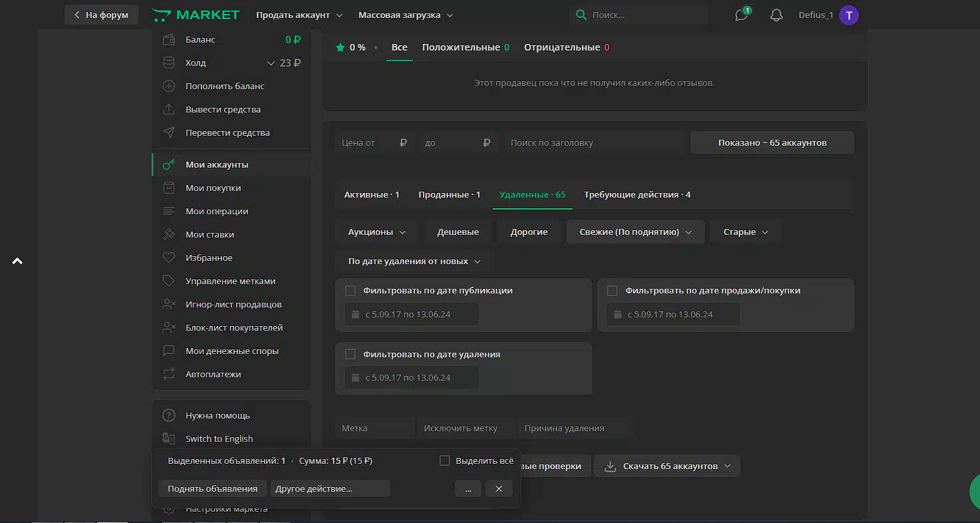Open По дате удаления от новых dropdown
The height and width of the screenshot is (523, 980).
(414, 261)
